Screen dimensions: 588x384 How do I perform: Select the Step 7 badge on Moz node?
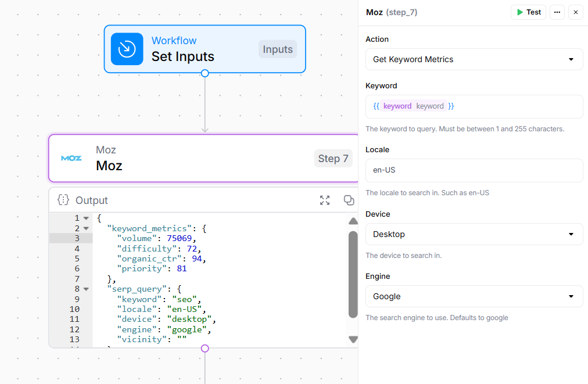(x=333, y=159)
